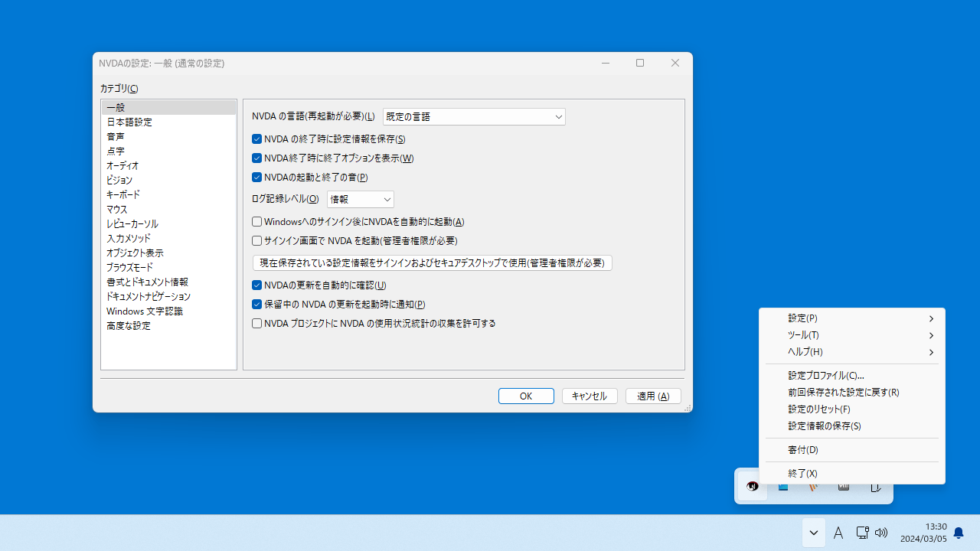
Task: Choose 設定プロファイル(C)... from the menu
Action: [852, 376]
